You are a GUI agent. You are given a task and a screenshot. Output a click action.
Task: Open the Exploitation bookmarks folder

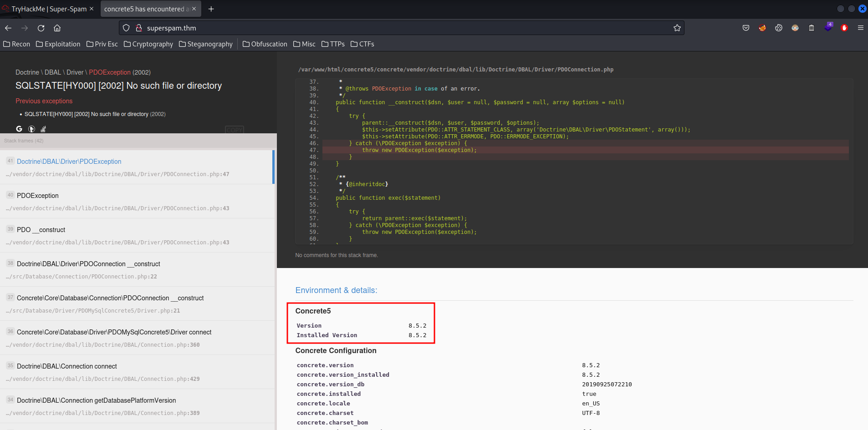[58, 44]
